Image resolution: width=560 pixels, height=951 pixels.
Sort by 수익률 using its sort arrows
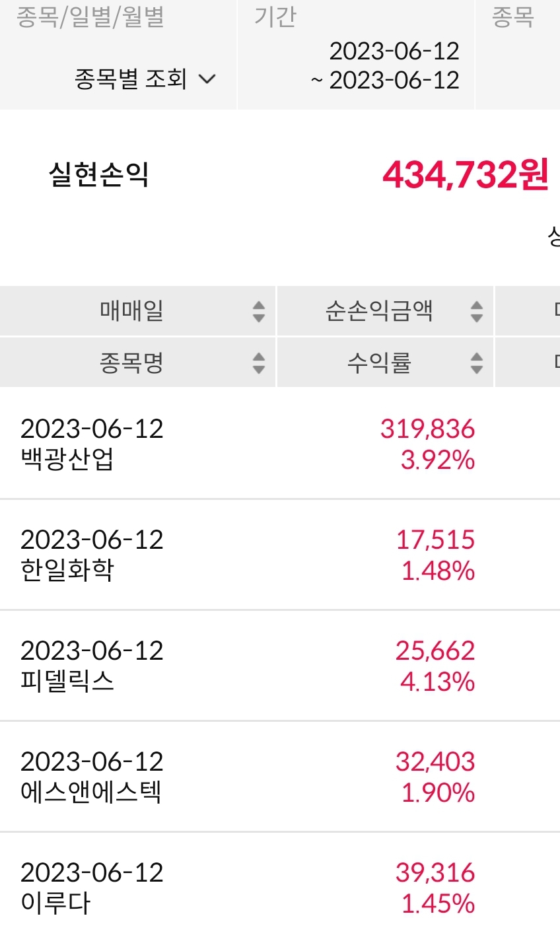coord(476,363)
